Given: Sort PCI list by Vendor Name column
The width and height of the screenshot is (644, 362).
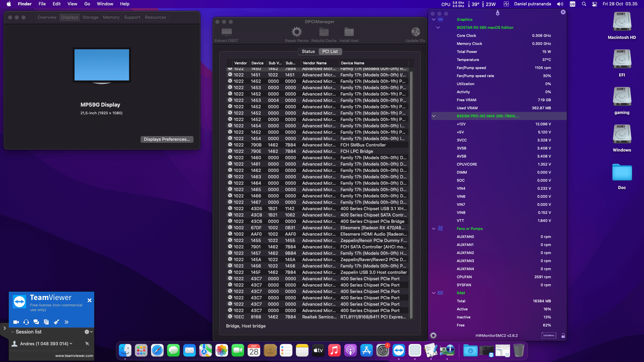Looking at the screenshot, I should [319, 63].
